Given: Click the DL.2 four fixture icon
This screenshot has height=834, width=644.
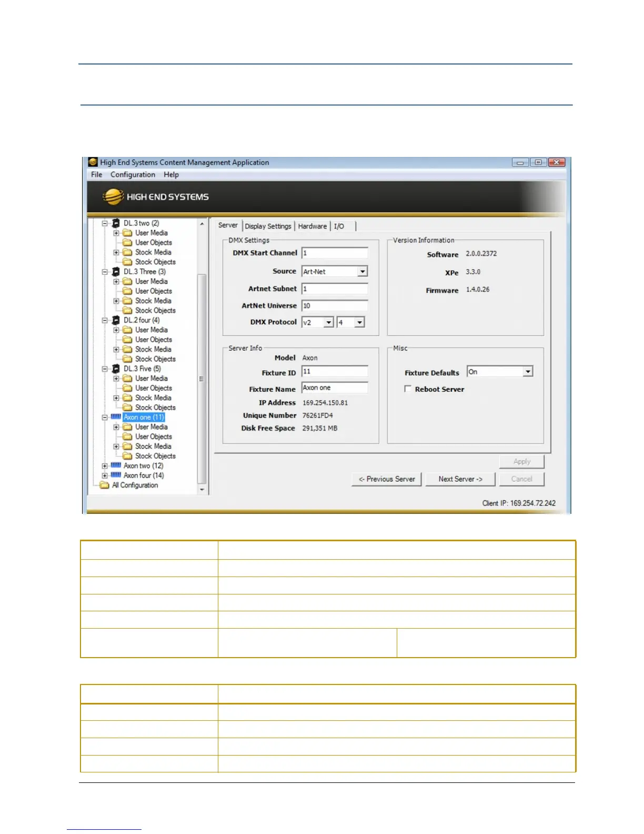Looking at the screenshot, I should pos(116,320).
